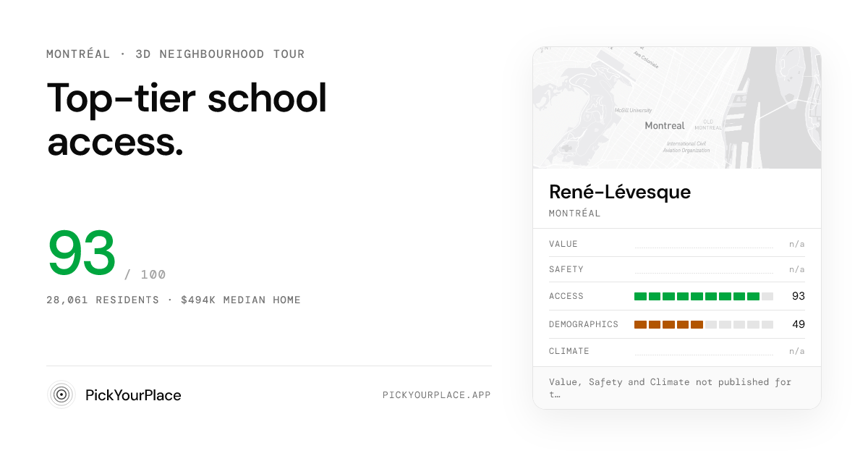Click the 'Value, Safety and Climate not published' note
Viewport: 868px width, 456px height.
671,388
